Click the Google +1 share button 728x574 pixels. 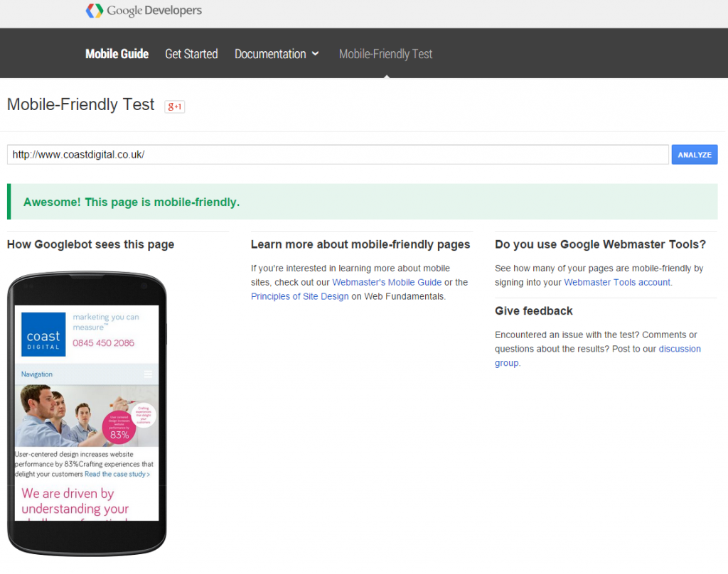point(175,107)
